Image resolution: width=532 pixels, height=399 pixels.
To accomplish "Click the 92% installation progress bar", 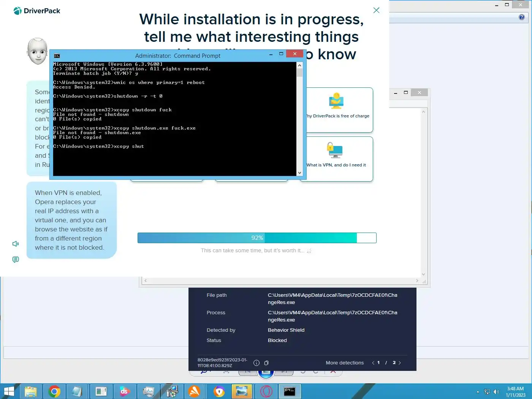I will coord(257,238).
